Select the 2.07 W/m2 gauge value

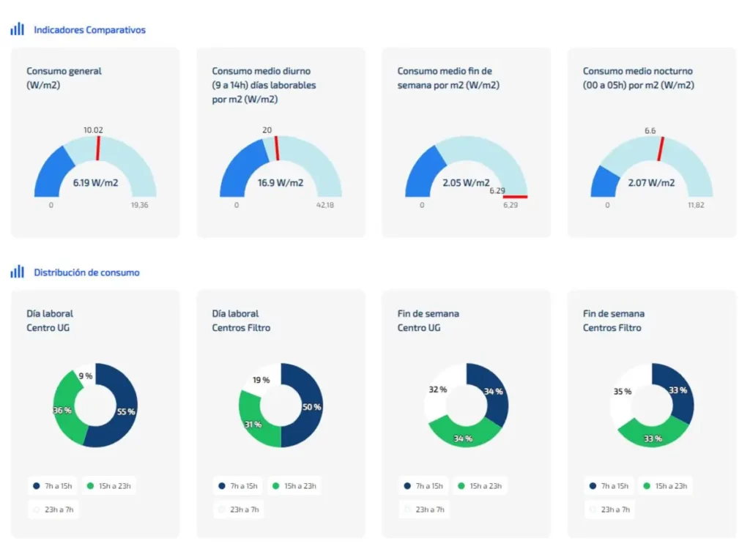pyautogui.click(x=651, y=183)
